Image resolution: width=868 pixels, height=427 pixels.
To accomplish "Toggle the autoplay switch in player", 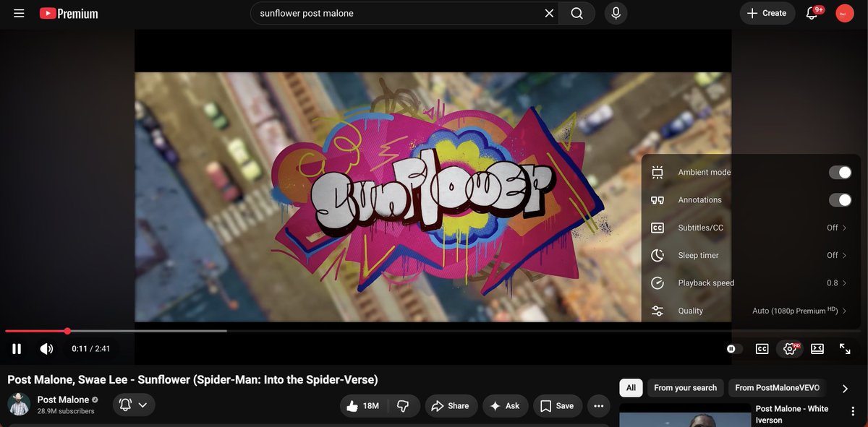I will click(x=734, y=349).
